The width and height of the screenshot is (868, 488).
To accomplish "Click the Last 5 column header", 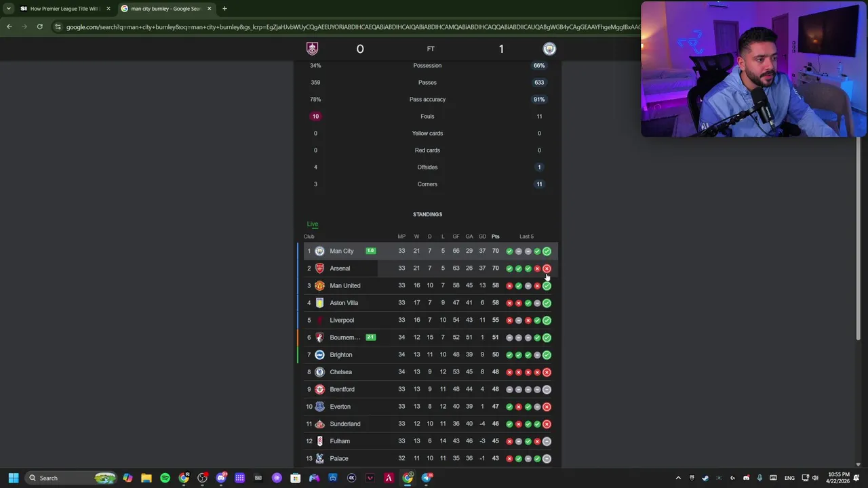I will (526, 237).
